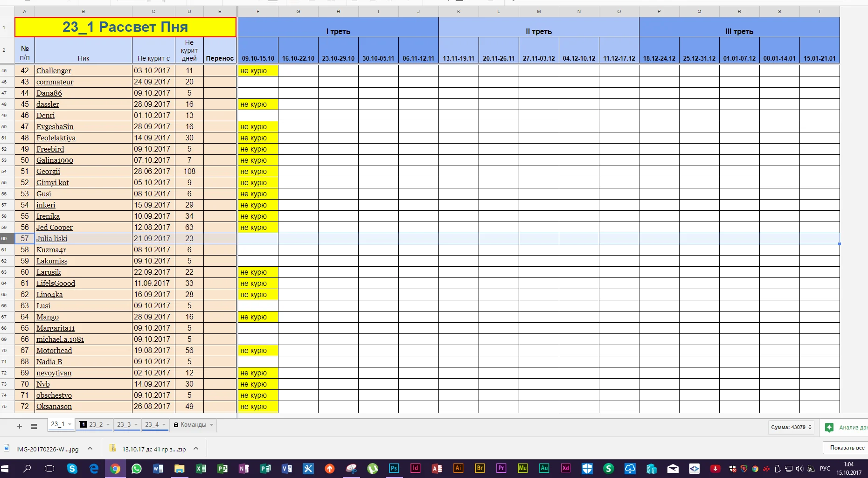Switch to the Команды sheet tab
This screenshot has height=478, width=868.
(x=193, y=425)
